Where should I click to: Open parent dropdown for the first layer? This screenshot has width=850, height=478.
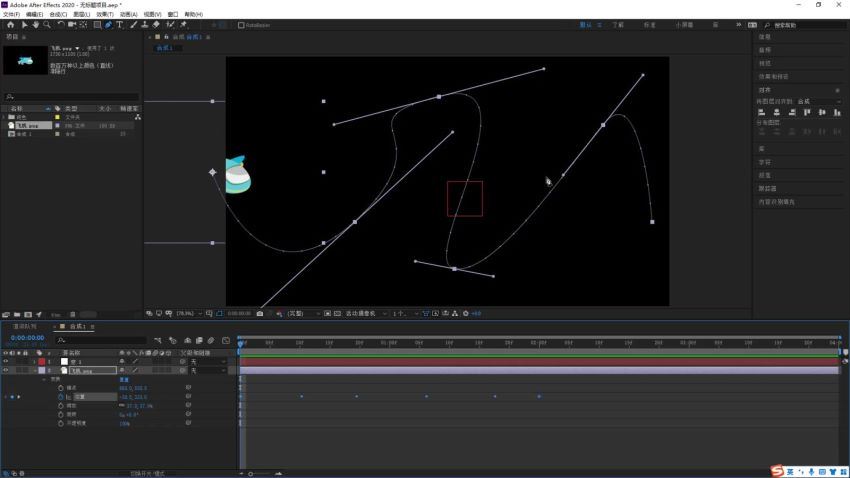209,361
